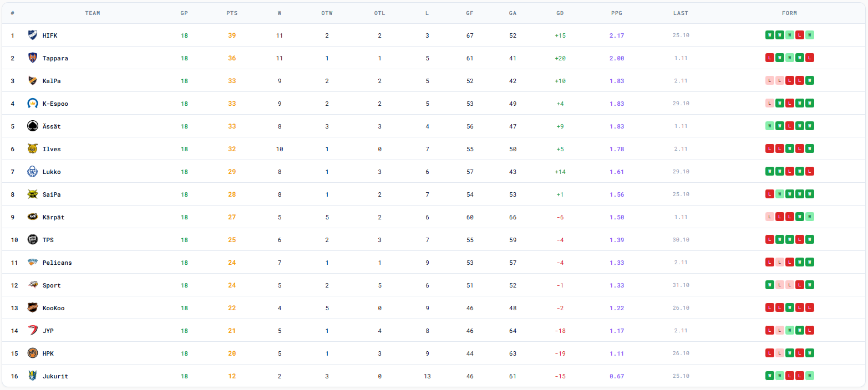Sort table by PTS column header
Viewport: 868px width, 390px height.
click(232, 13)
